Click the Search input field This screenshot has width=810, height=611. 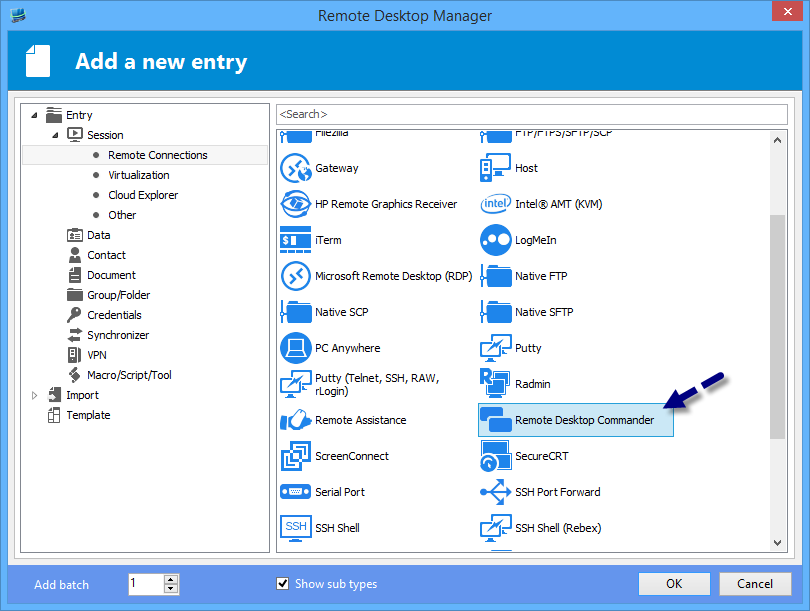coord(530,114)
